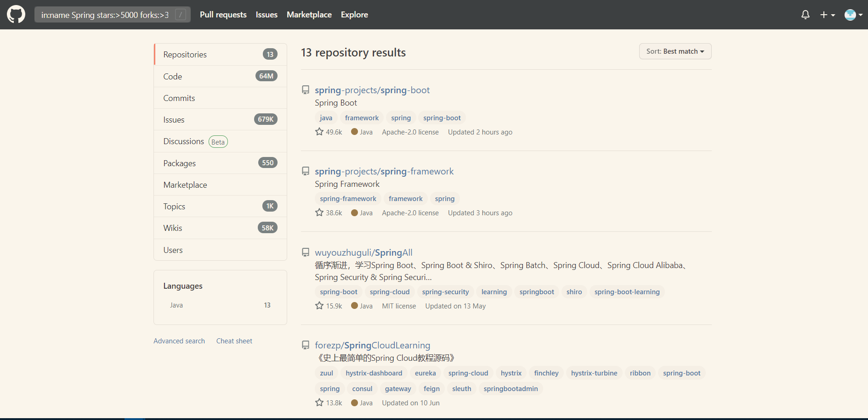
Task: Click repo icon beside wuyouzhuguli/SpringAll
Action: click(x=306, y=252)
